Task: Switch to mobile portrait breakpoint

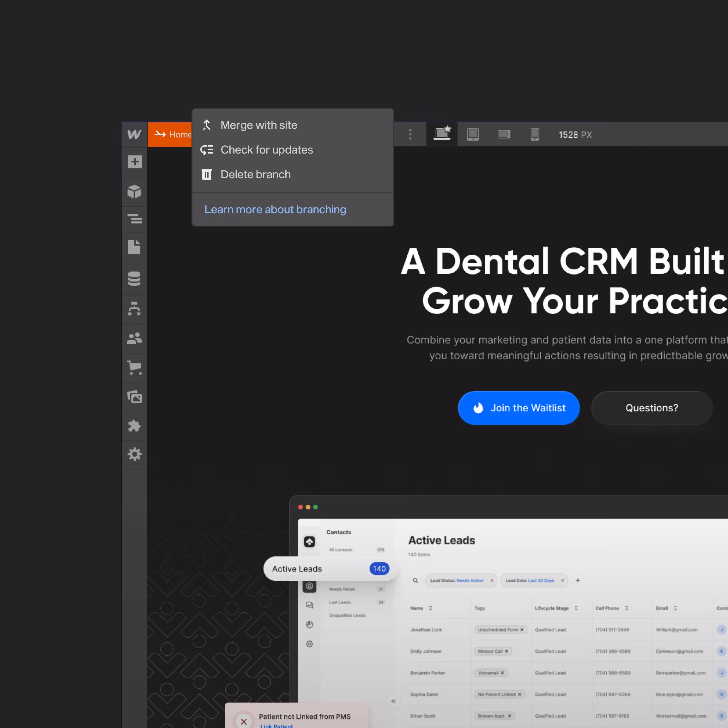Action: click(x=535, y=134)
